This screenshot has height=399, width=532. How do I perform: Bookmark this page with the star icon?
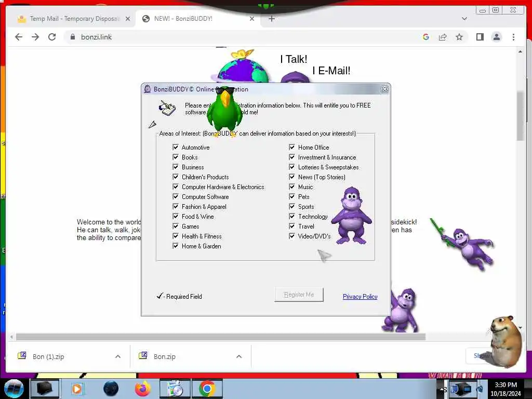pyautogui.click(x=459, y=37)
